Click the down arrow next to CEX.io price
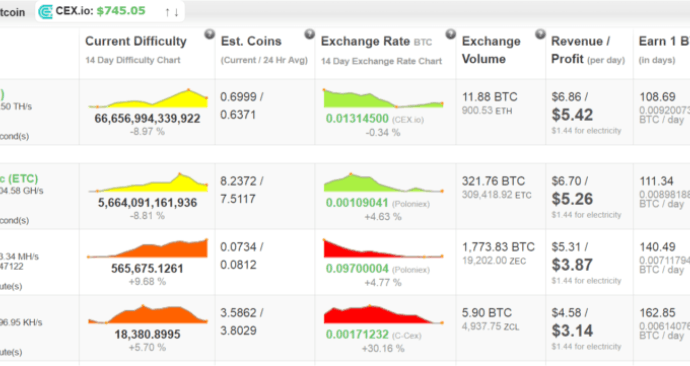 (176, 12)
